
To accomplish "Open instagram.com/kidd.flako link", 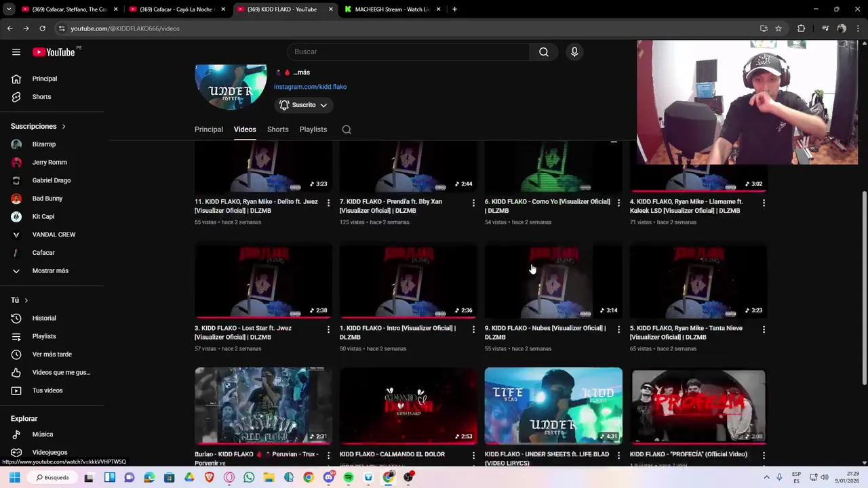I will point(310,87).
